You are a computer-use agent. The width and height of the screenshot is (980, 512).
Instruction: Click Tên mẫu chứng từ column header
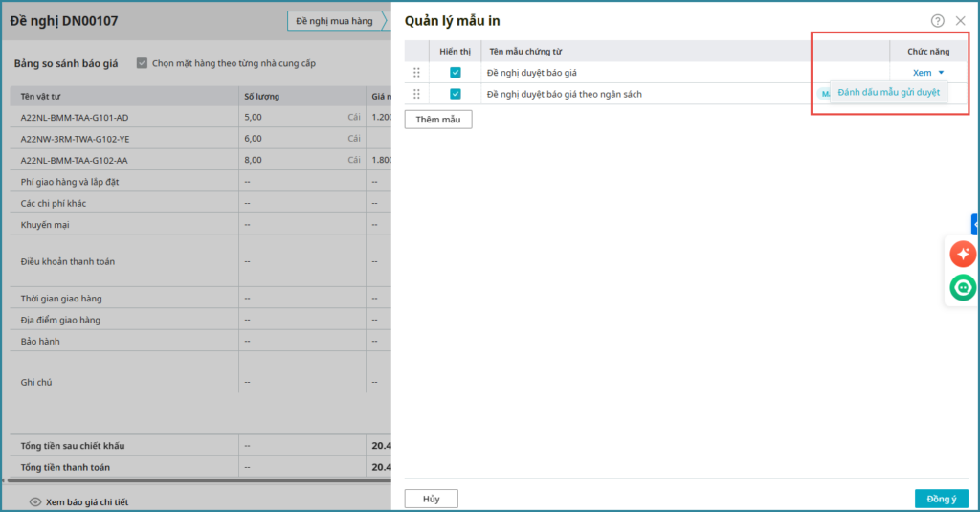[525, 52]
